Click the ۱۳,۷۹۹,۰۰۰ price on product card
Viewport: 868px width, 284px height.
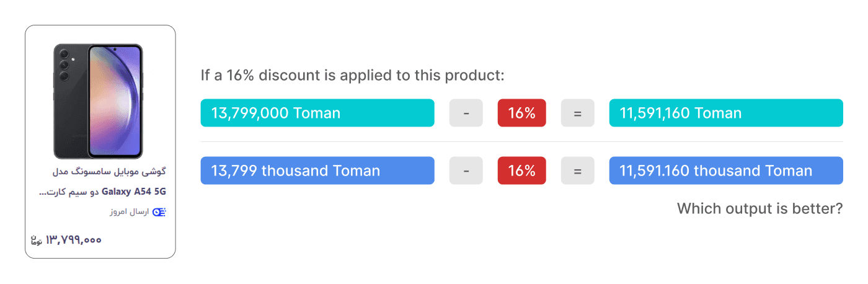[x=74, y=240]
